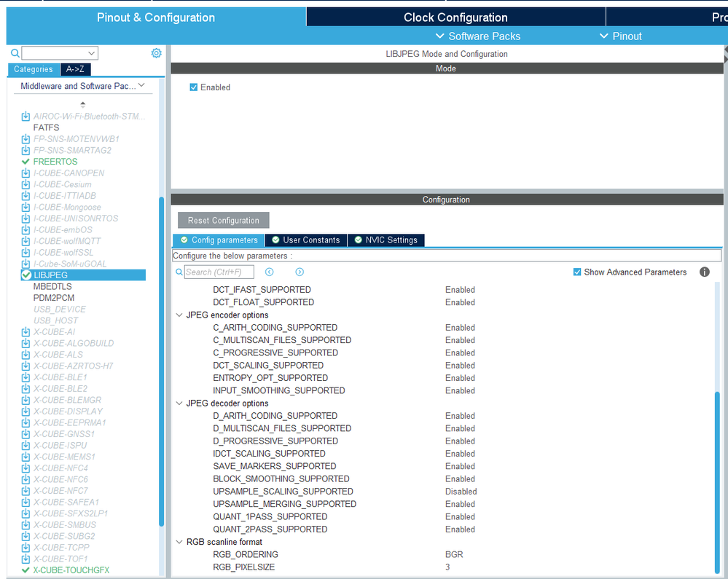Open the category search dropdown
Viewport: 728px width, 579px height.
point(92,53)
